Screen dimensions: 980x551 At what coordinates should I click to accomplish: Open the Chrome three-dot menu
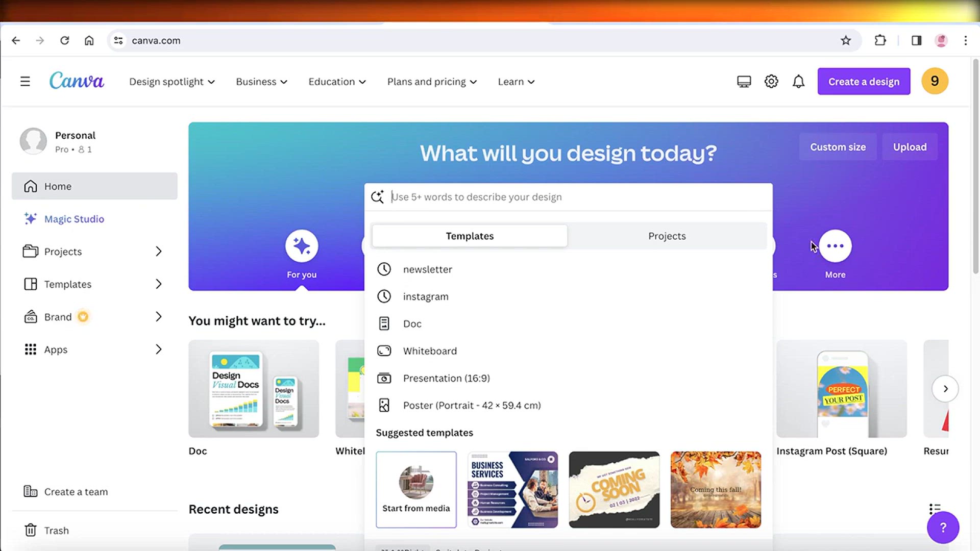966,40
